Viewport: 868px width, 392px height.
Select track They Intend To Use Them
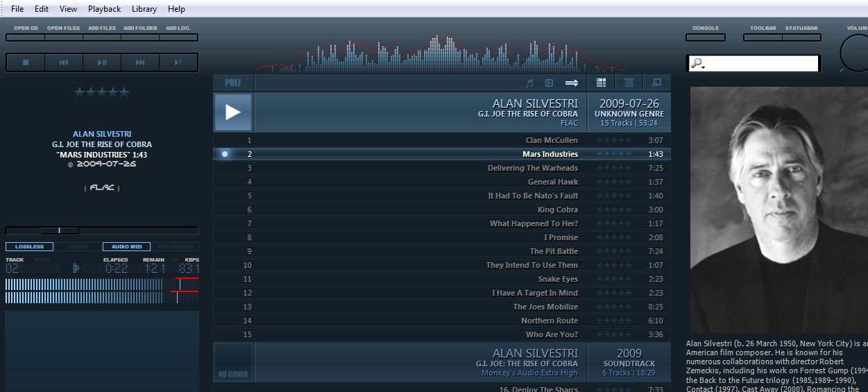pos(442,265)
